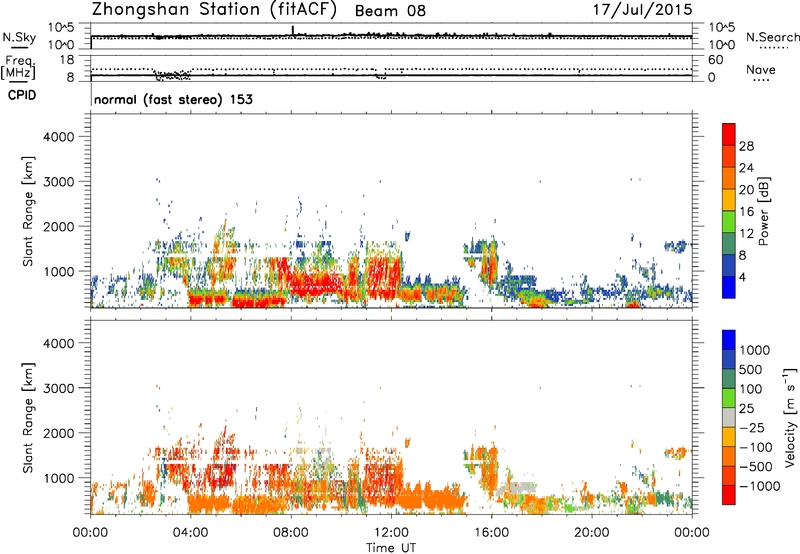Click the '-1000' label on the velocity colorbar

pyautogui.click(x=759, y=486)
